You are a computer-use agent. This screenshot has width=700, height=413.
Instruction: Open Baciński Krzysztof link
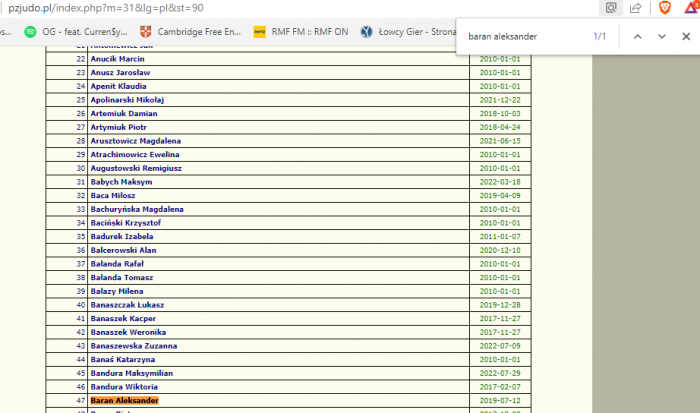coord(125,223)
